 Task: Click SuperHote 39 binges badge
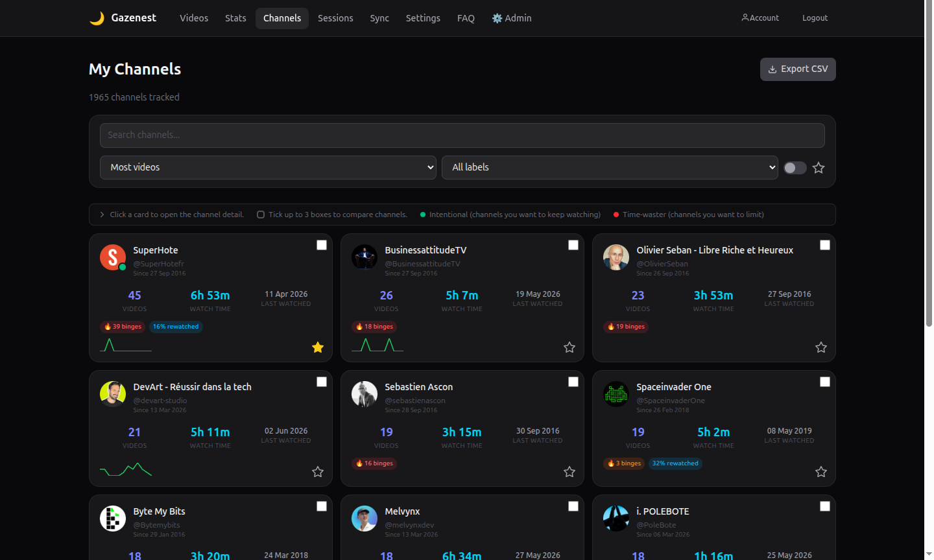[x=123, y=327]
